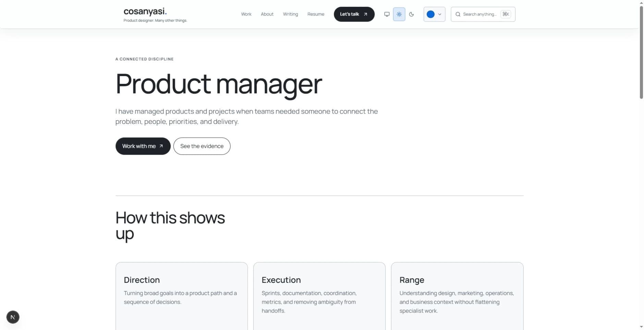Click the 'Product designer. Many other things.' tagline

155,21
